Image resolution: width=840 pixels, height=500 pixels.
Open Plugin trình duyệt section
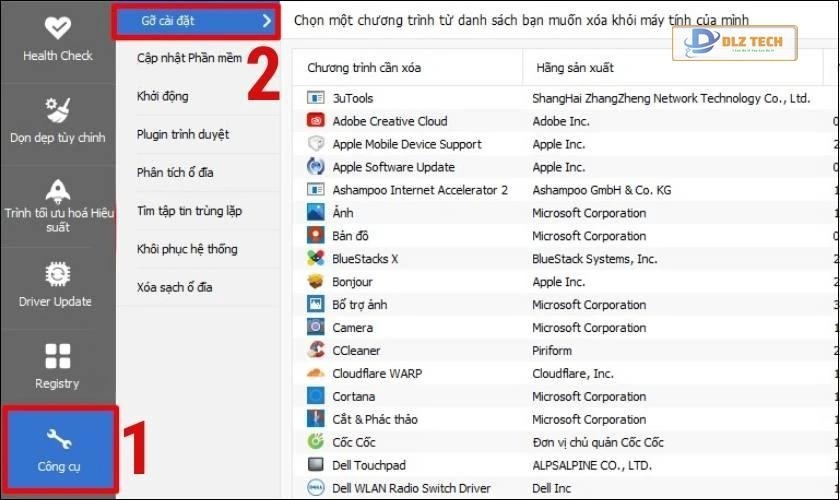pyautogui.click(x=183, y=134)
